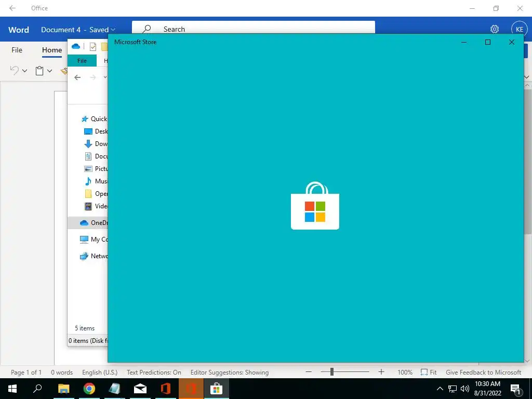This screenshot has height=399, width=532.
Task: Click the Word ribbon display options chevron
Action: pos(527,77)
